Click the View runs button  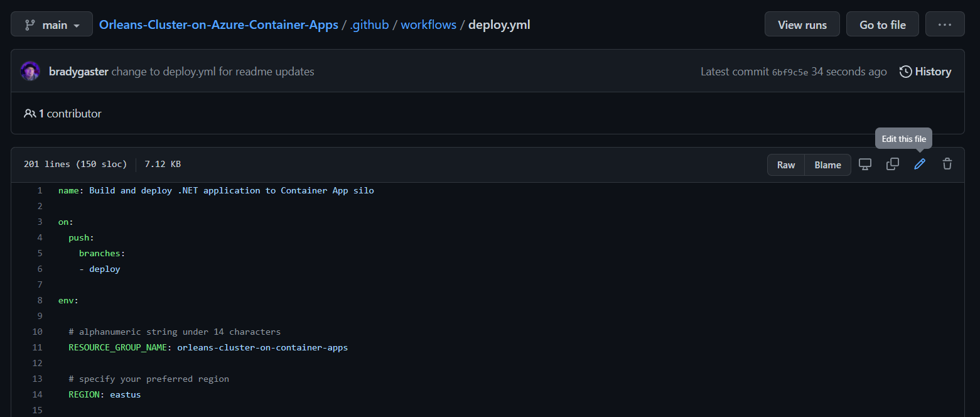coord(802,24)
